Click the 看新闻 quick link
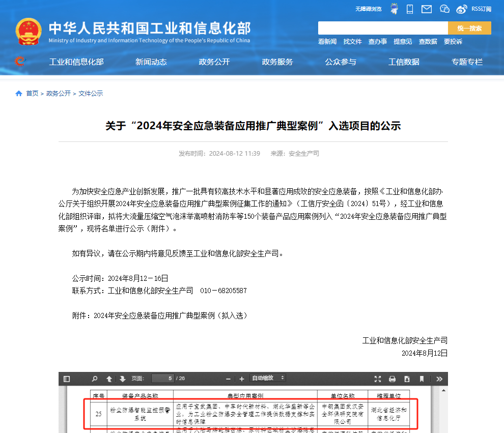 (x=327, y=41)
